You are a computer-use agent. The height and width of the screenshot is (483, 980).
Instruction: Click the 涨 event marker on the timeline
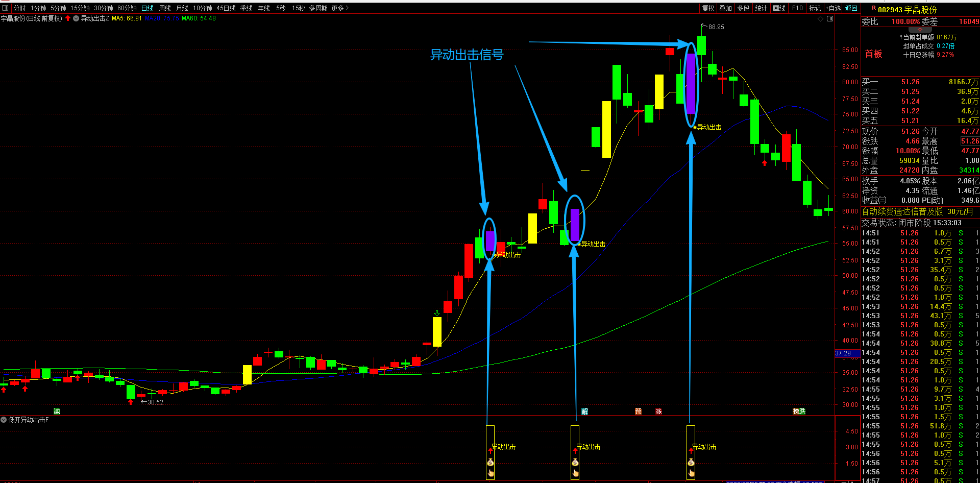coord(658,411)
